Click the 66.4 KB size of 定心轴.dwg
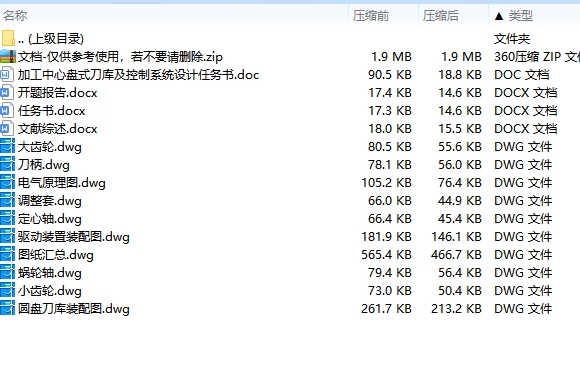Screen dimensions: 580x382 point(390,219)
